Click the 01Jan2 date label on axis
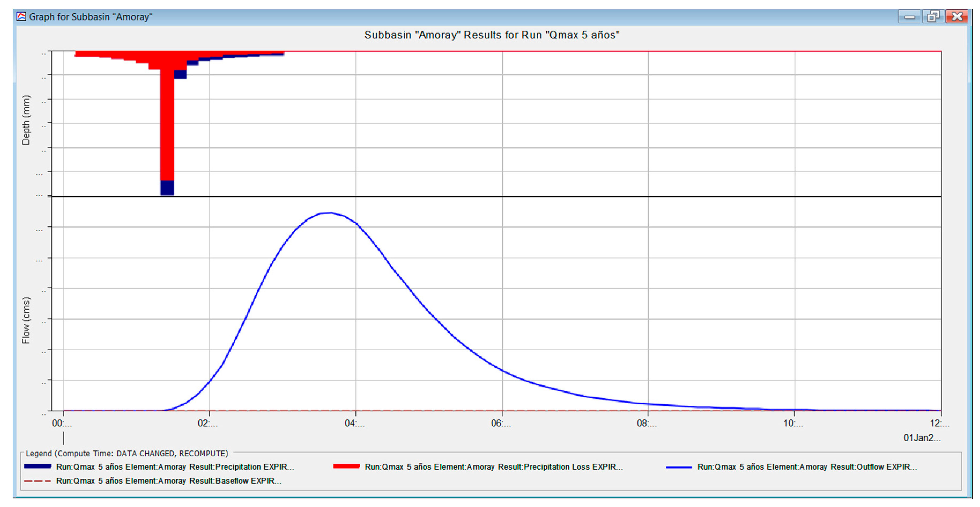 coord(921,438)
